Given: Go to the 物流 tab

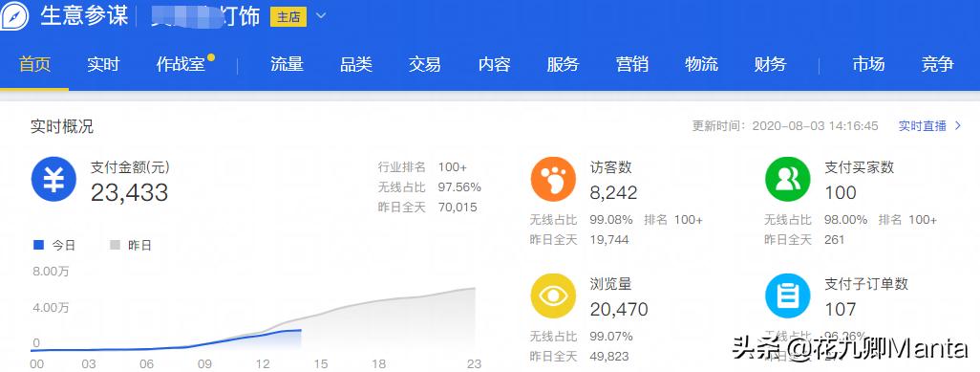Looking at the screenshot, I should (701, 64).
